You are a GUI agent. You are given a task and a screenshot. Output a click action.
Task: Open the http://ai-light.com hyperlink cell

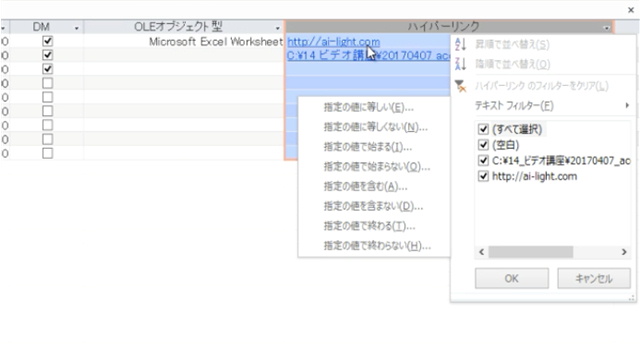pyautogui.click(x=333, y=42)
